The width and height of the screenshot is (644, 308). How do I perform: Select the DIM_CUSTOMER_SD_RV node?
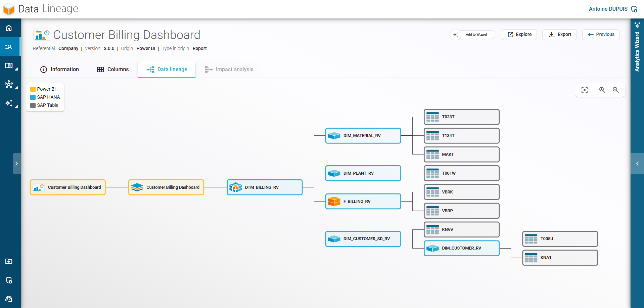click(x=363, y=239)
